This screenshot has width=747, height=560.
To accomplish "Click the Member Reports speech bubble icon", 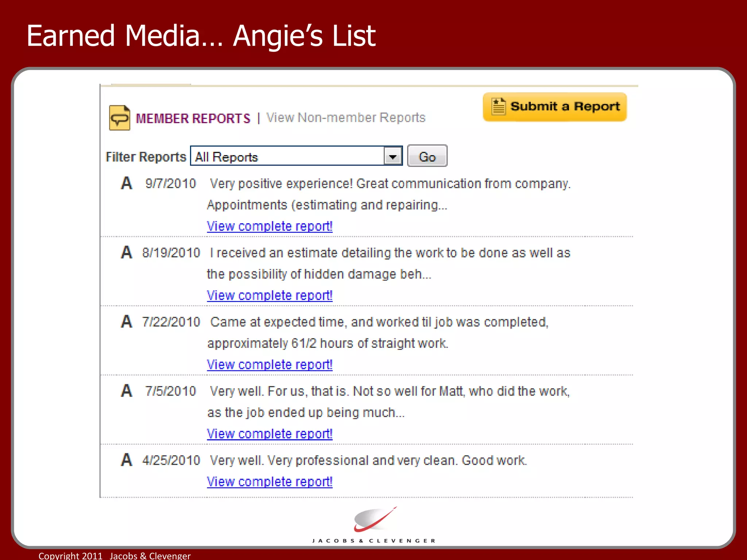I will click(x=120, y=118).
